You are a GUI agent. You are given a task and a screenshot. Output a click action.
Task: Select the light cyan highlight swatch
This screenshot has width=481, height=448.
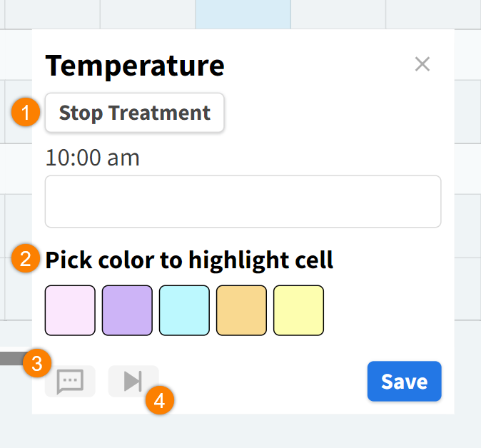point(184,310)
